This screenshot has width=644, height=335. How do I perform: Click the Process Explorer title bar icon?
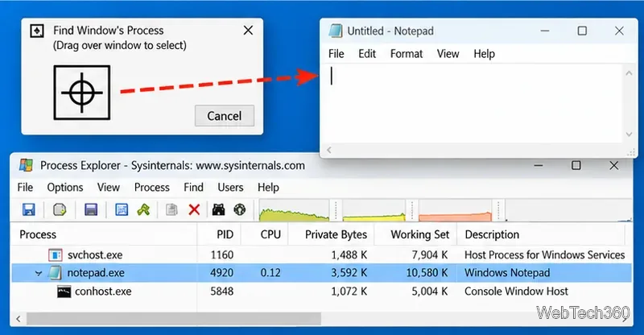pos(26,165)
